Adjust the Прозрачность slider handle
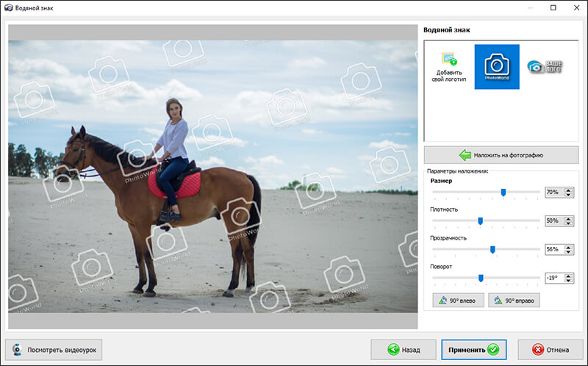The width and height of the screenshot is (588, 366). pos(492,249)
